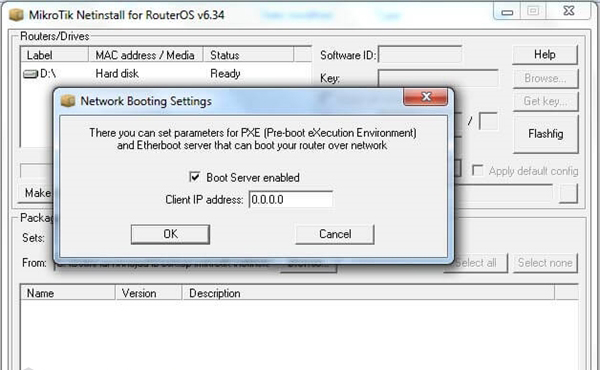
Task: Select the 'Ready' status text
Action: [x=225, y=73]
